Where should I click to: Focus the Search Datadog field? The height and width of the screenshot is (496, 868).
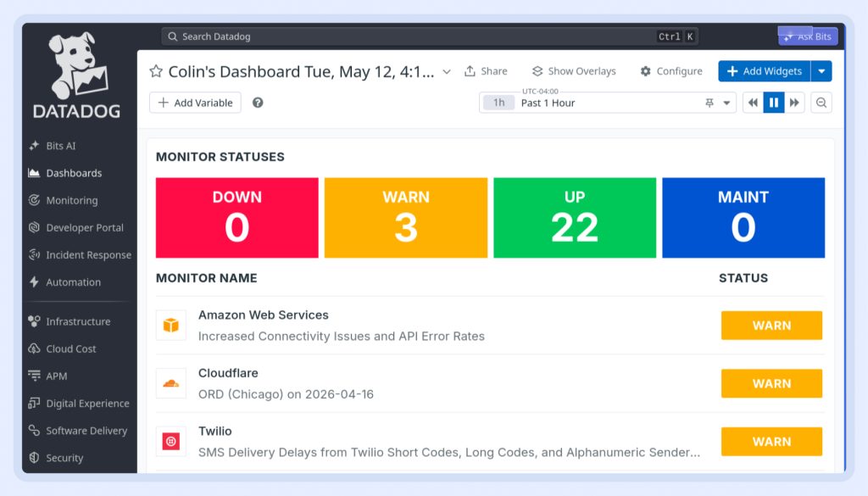430,36
